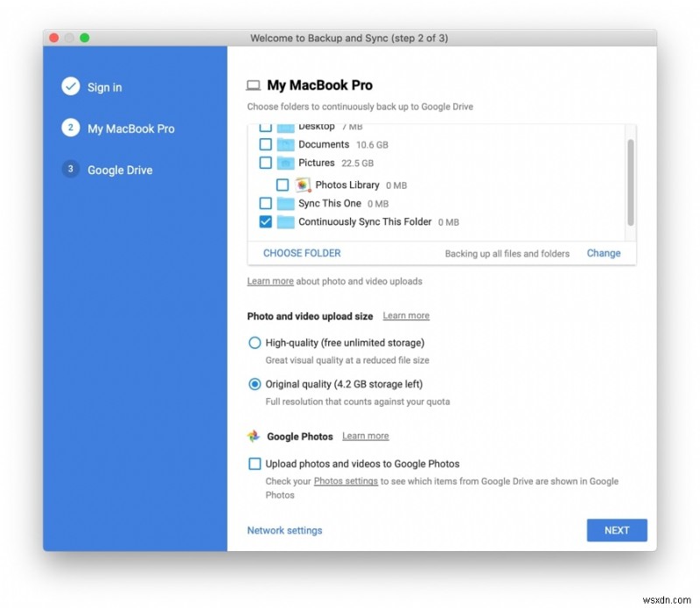This screenshot has width=700, height=608.
Task: Enable Upload photos and videos to Google Photos
Action: pos(255,464)
